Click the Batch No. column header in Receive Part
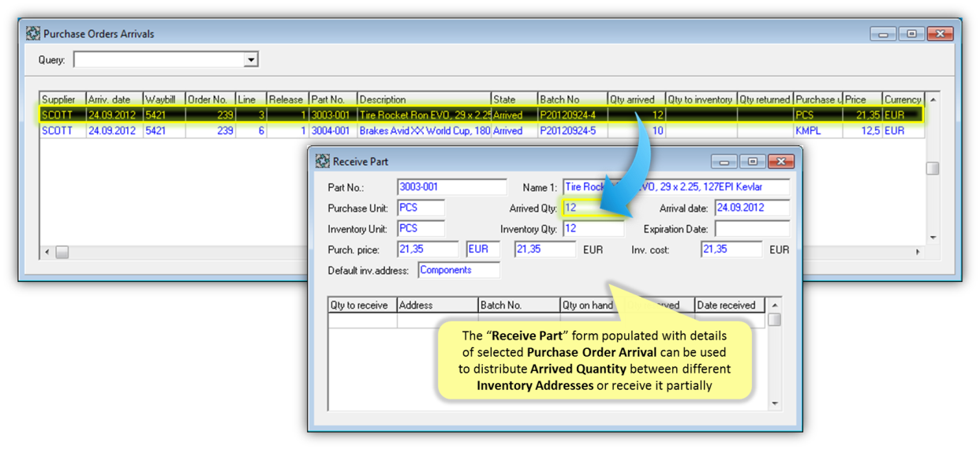This screenshot has width=980, height=450. pyautogui.click(x=518, y=306)
